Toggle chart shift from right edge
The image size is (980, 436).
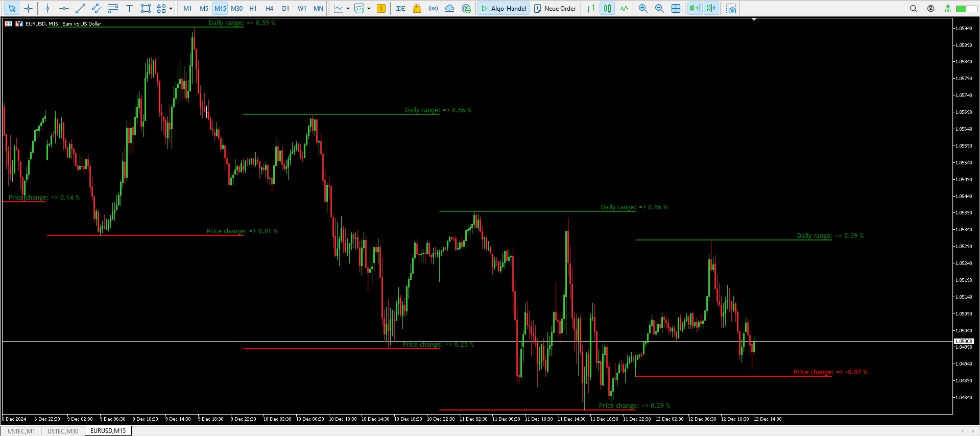(711, 8)
